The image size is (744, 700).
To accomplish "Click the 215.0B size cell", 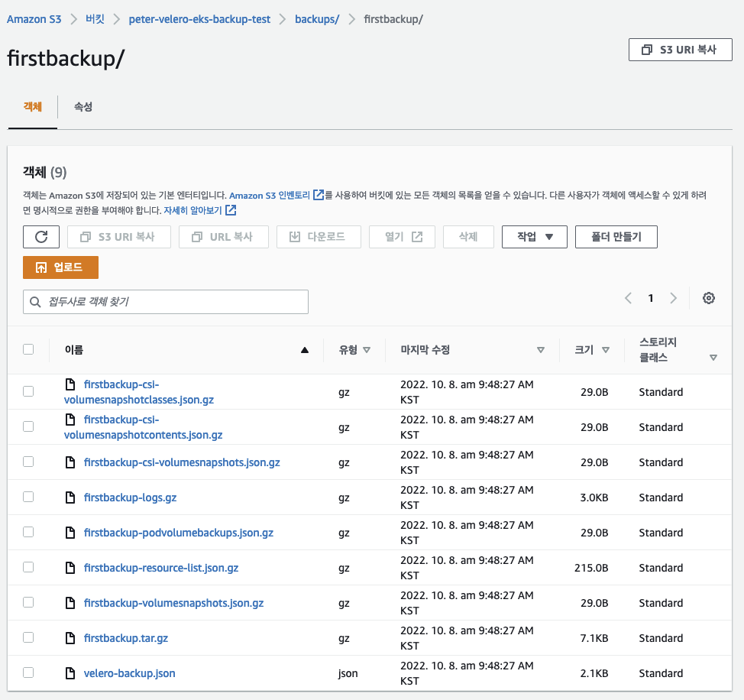I will click(591, 568).
